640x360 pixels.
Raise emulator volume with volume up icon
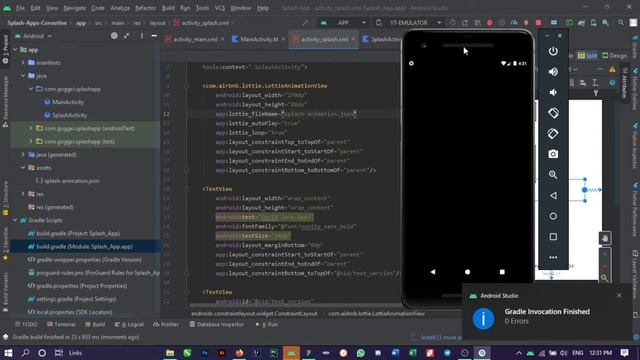(x=553, y=72)
